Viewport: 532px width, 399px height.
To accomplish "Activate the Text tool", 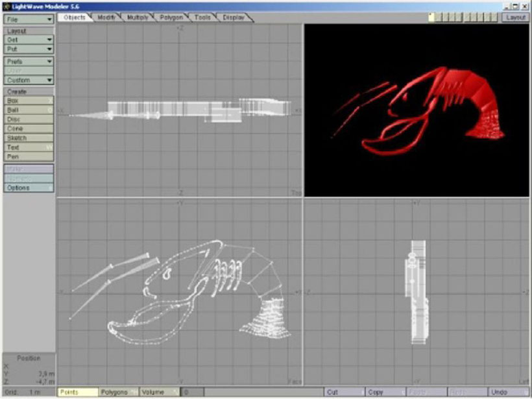I will click(29, 147).
